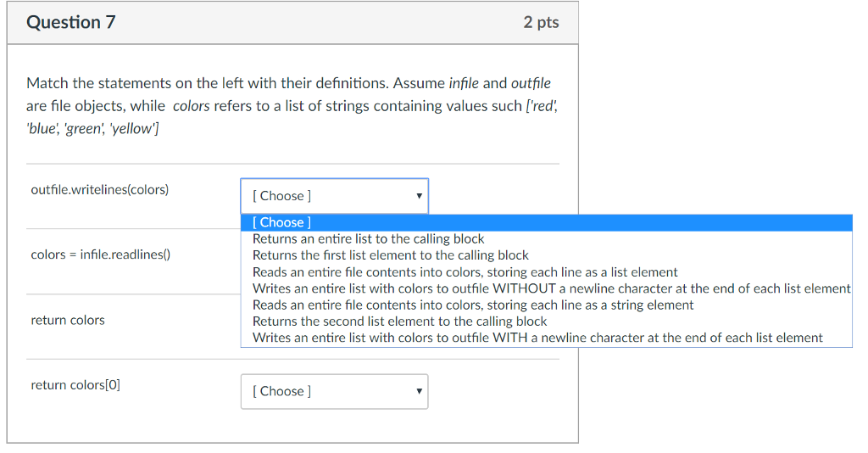Screen dimensions: 868x453
Task: Choose the 'WITH a newline character' option
Action: click(x=537, y=338)
